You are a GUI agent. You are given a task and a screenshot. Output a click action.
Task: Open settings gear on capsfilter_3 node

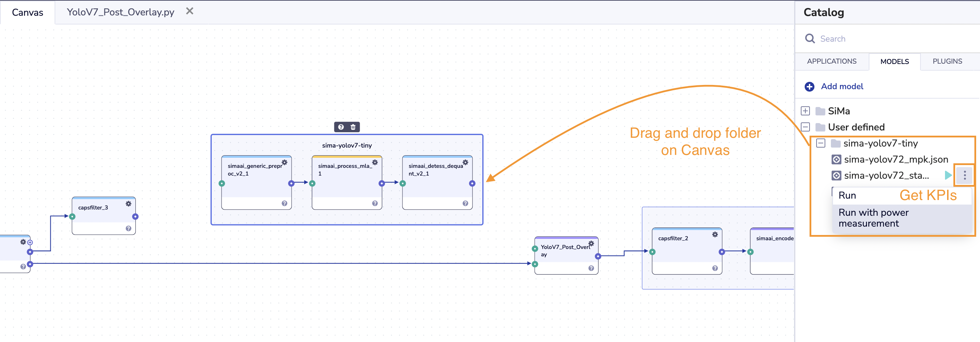coord(128,204)
